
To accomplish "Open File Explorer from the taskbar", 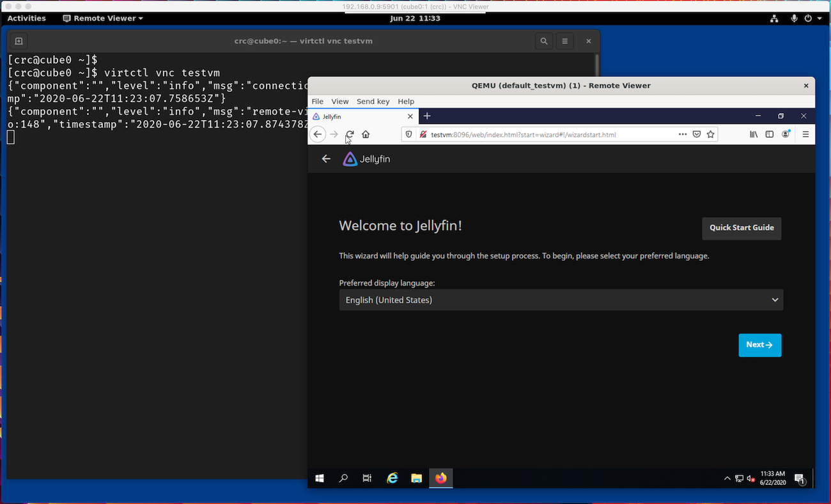I will 416,477.
